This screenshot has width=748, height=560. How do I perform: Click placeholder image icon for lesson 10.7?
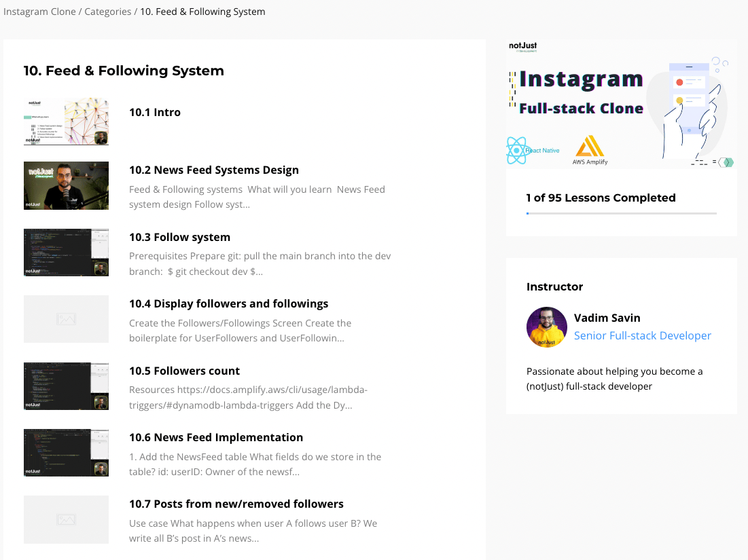tap(67, 519)
